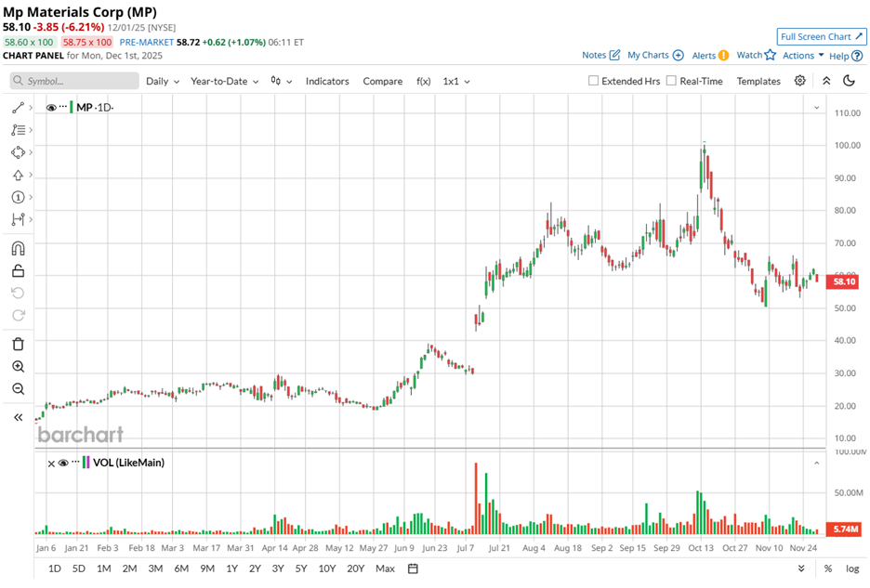
Task: Collapse the main price pane chevron
Action: pyautogui.click(x=817, y=108)
